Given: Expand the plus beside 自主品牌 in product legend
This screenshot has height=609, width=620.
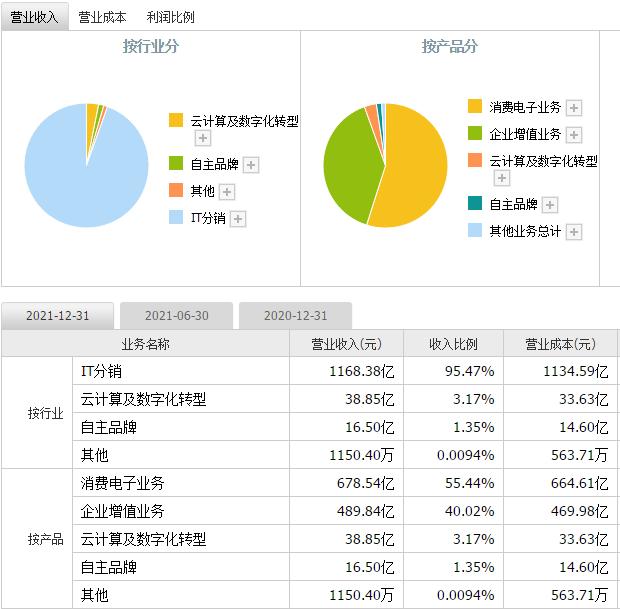Looking at the screenshot, I should 550,205.
